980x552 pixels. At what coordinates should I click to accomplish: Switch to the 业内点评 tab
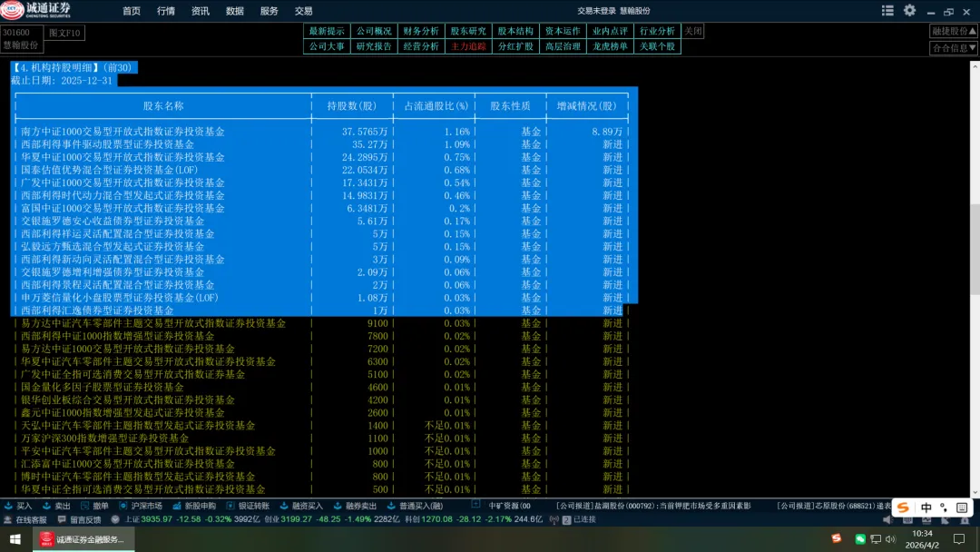[x=610, y=31]
